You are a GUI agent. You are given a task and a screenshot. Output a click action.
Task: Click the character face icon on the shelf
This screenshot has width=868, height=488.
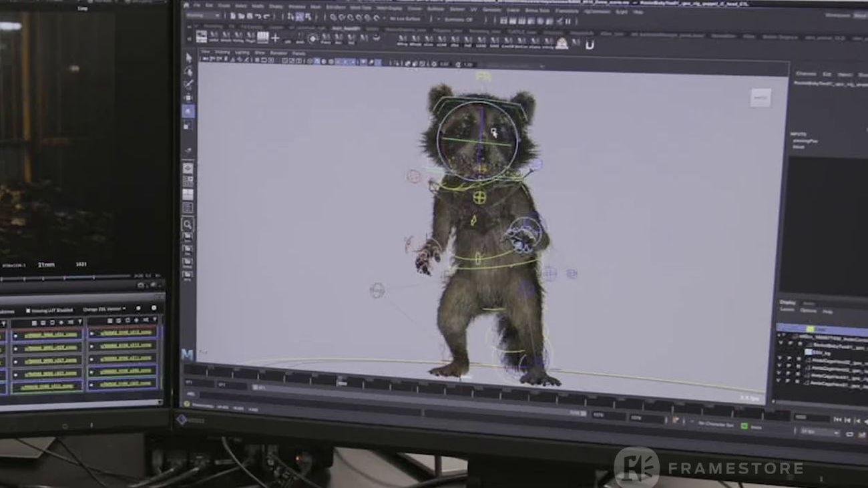point(562,43)
